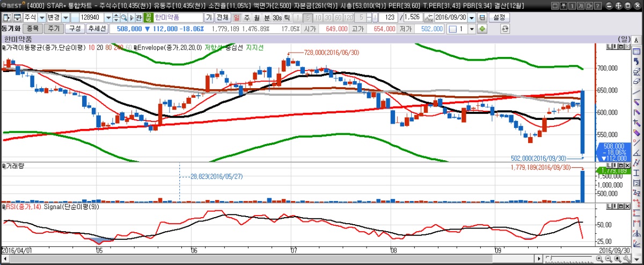Image resolution: width=644 pixels, height=265 pixels.
Task: Select '30s' second period toggle
Action: tap(277, 17)
